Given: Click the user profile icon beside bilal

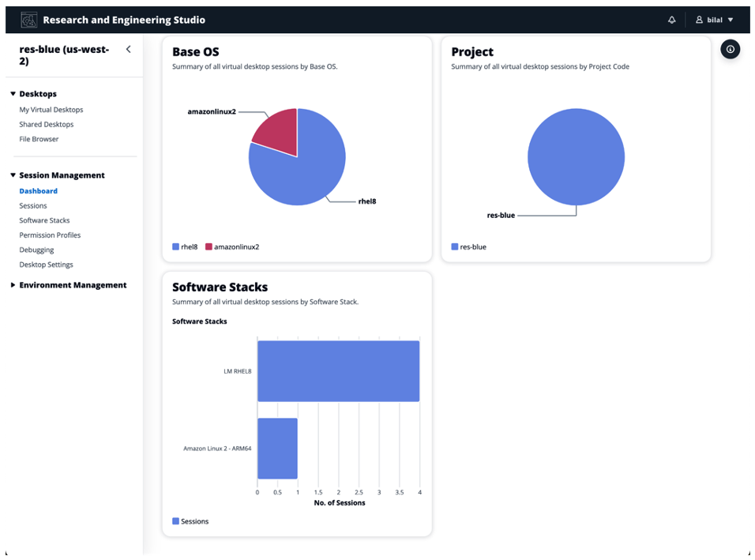Looking at the screenshot, I should click(x=700, y=20).
